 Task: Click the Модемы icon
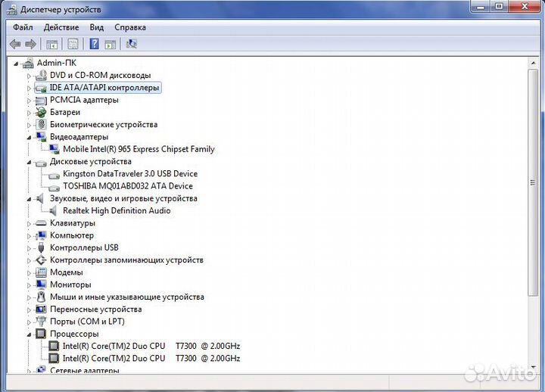pos(41,272)
